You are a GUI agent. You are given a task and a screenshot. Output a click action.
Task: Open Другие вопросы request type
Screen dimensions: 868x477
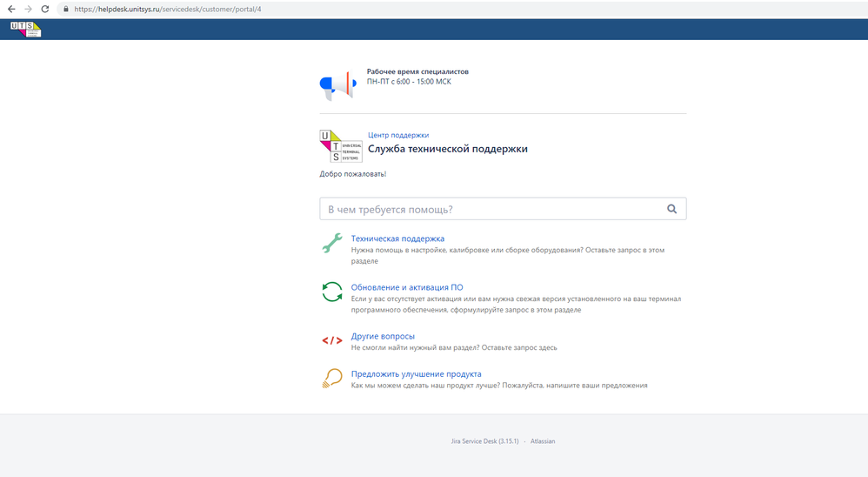click(383, 336)
